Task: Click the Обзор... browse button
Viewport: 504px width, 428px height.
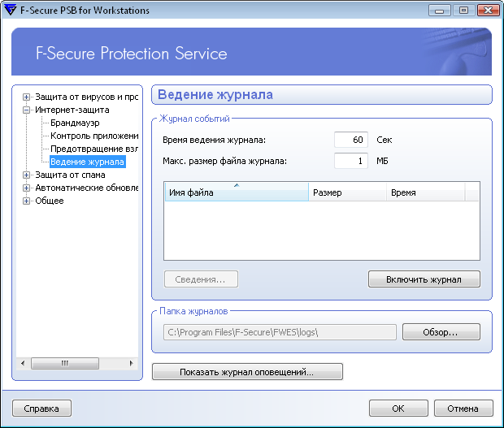Action: coord(441,332)
